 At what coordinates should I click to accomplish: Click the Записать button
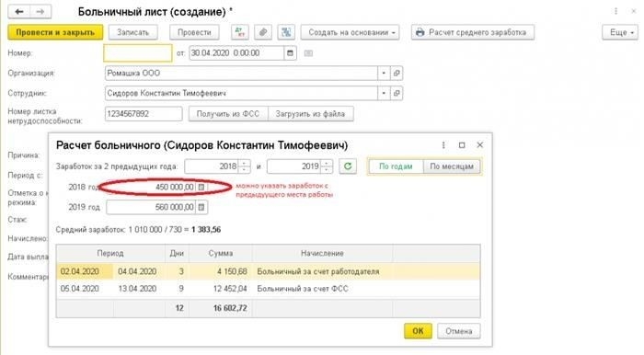(x=132, y=32)
